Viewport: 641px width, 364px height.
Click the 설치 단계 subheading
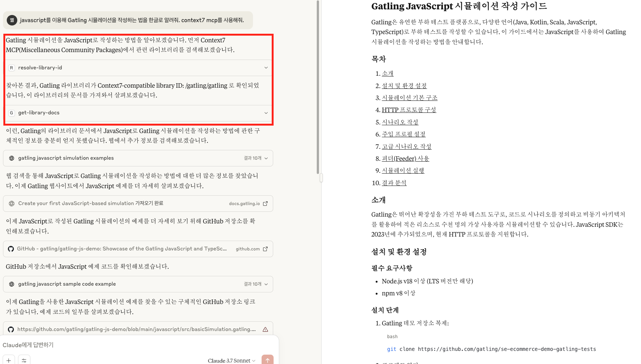[x=385, y=310]
